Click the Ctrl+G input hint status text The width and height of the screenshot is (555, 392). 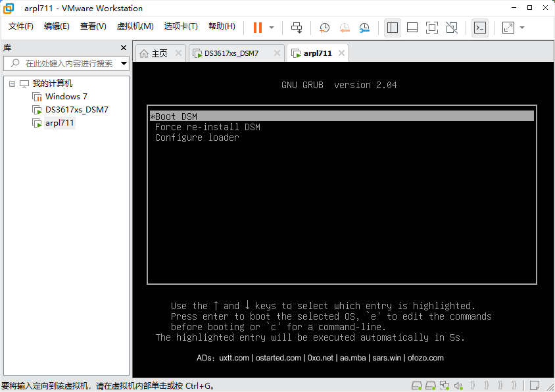tap(108, 385)
